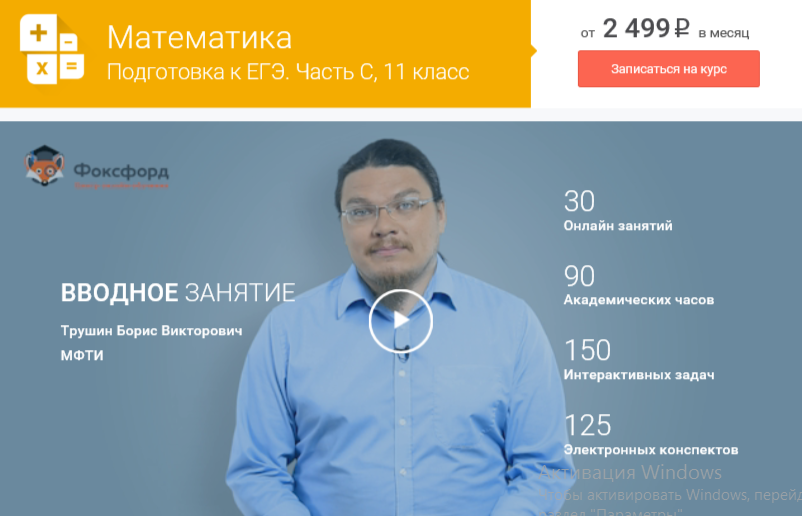Viewport: 802px width, 516px height.
Task: Click the 90 Академических часов stat
Action: tap(639, 285)
